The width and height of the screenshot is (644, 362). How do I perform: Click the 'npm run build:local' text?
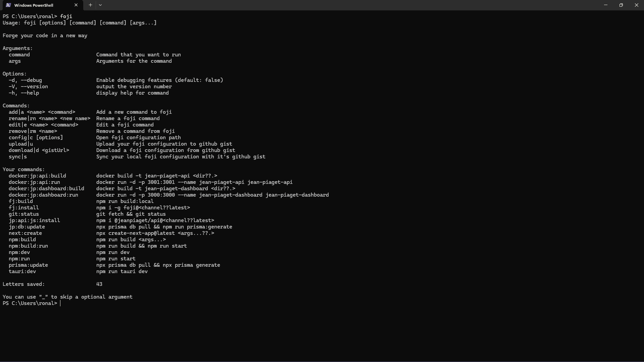125,201
